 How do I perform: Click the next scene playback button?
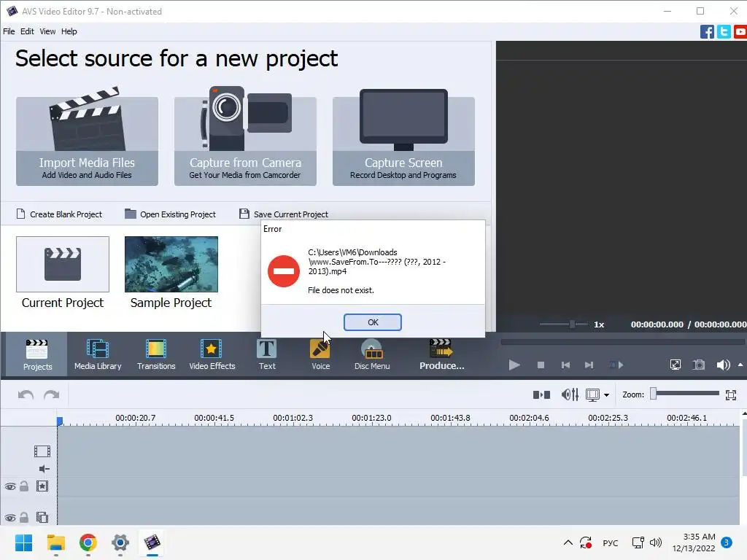[x=616, y=365]
